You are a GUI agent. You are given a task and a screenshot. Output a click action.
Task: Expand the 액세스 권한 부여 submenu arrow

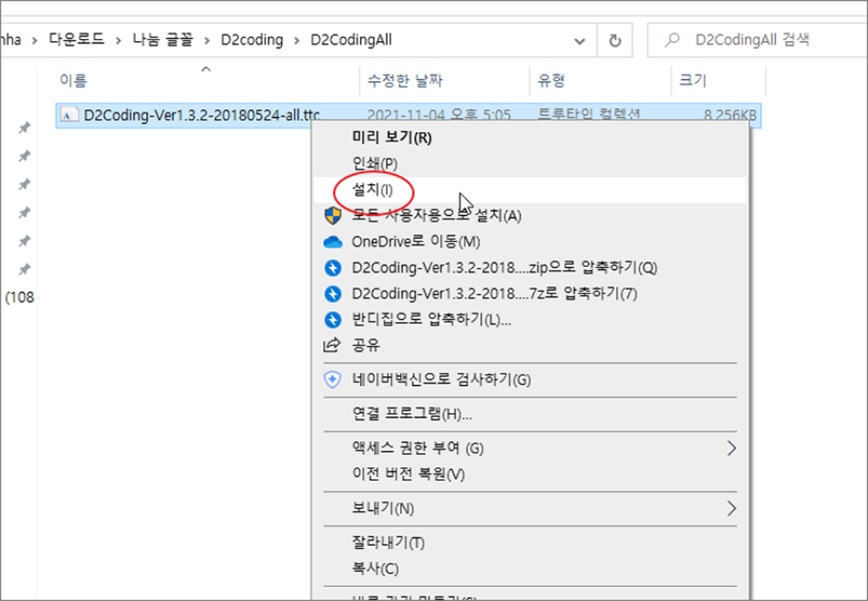731,448
